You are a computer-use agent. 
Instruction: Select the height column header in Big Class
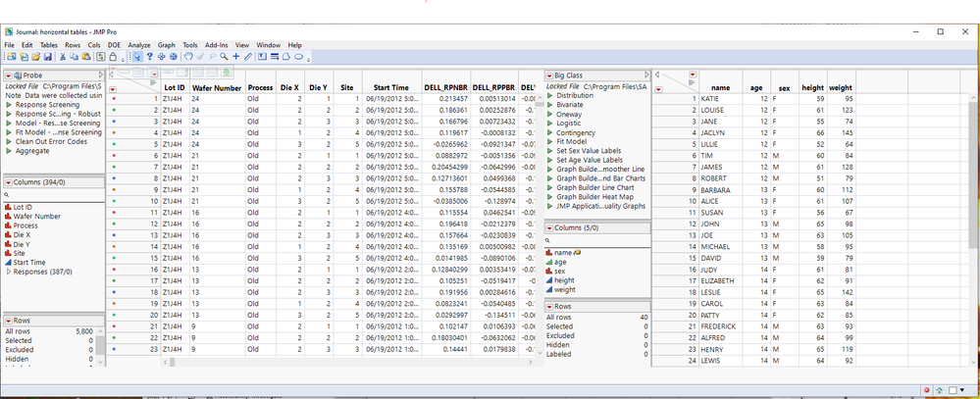coord(813,88)
